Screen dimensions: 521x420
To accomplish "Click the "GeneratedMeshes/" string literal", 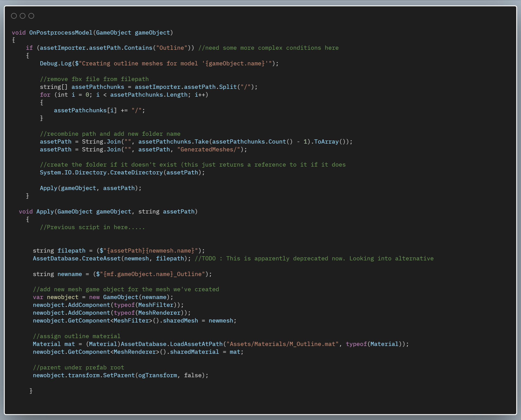I will coord(209,150).
